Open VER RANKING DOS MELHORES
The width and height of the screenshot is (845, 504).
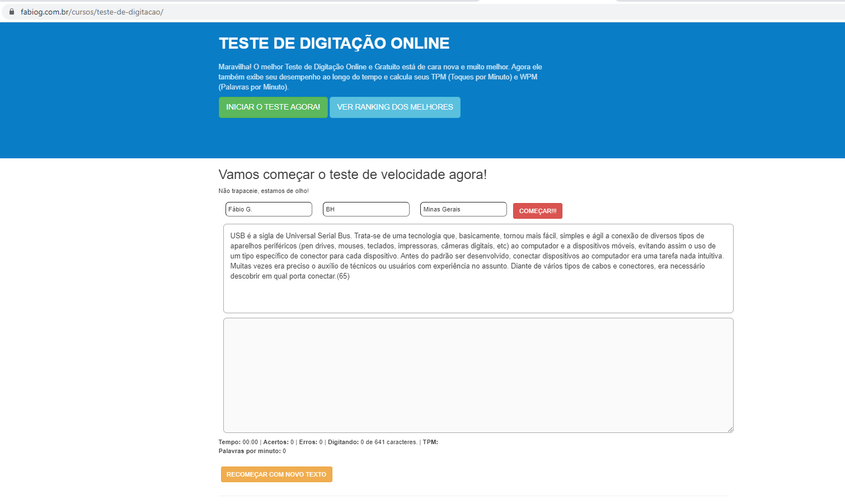tap(395, 107)
